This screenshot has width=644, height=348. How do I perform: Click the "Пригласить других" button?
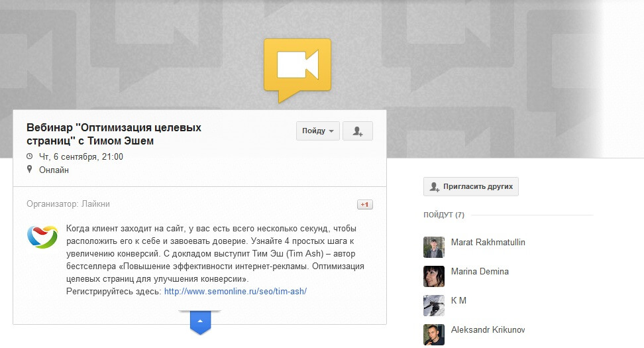pos(471,187)
